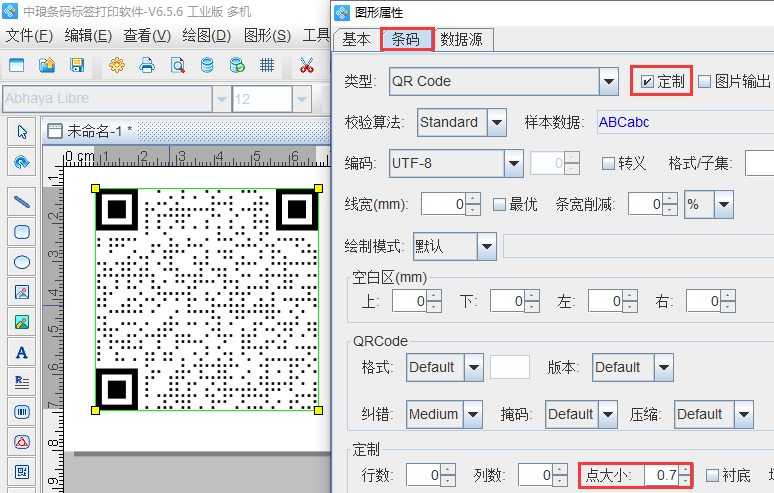This screenshot has height=493, width=774.
Task: Select the picture insert tool
Action: coord(22,322)
